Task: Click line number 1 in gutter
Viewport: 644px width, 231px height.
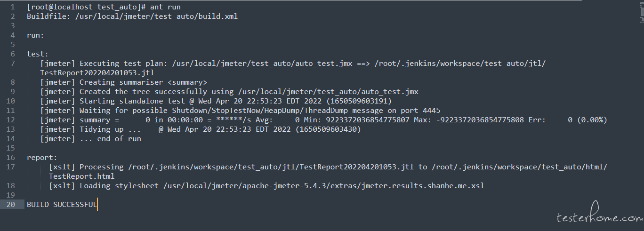Action: [x=13, y=7]
